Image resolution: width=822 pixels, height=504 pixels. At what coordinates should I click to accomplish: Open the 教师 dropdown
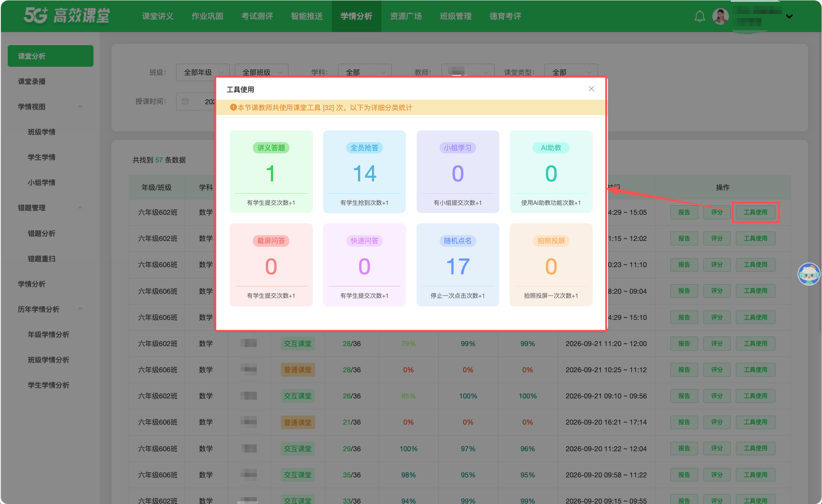pyautogui.click(x=468, y=71)
